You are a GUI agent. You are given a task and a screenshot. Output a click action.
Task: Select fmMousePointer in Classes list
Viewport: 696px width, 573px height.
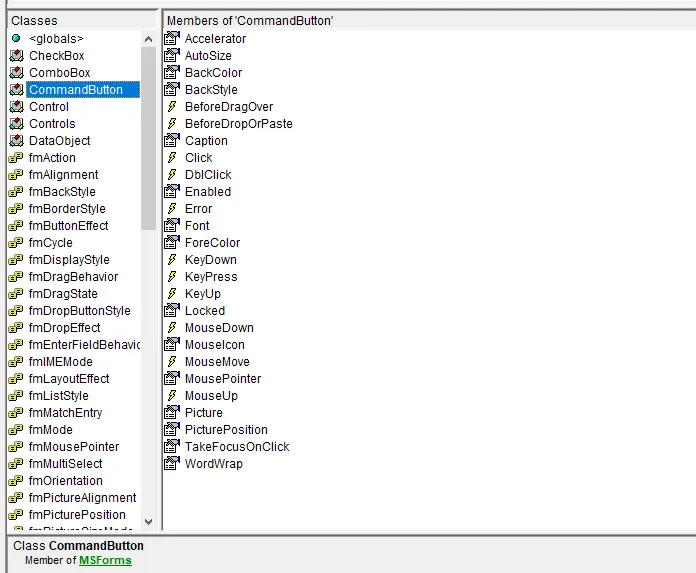74,447
